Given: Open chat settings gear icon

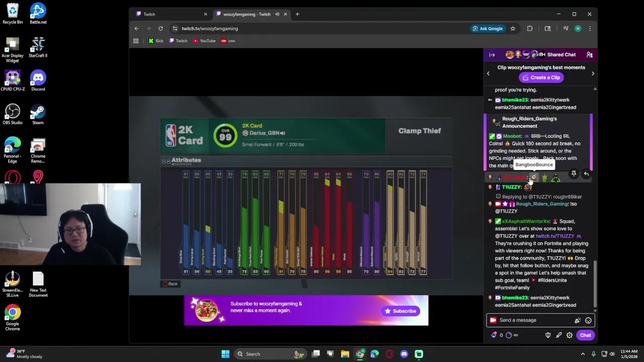Looking at the screenshot, I should point(570,335).
